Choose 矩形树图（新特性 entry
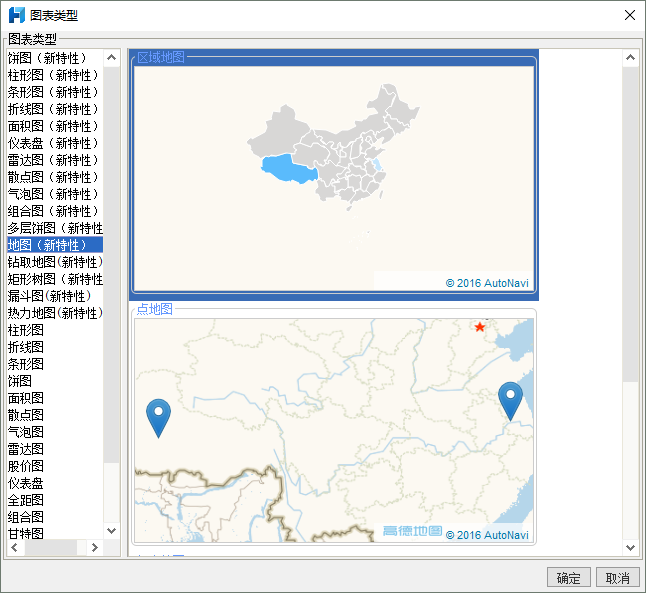 [55, 279]
